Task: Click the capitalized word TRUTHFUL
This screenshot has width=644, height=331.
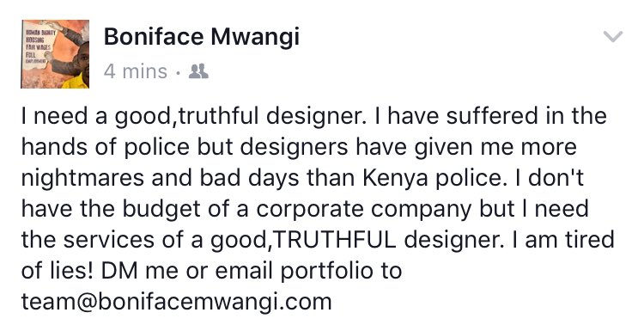Action: pos(334,240)
